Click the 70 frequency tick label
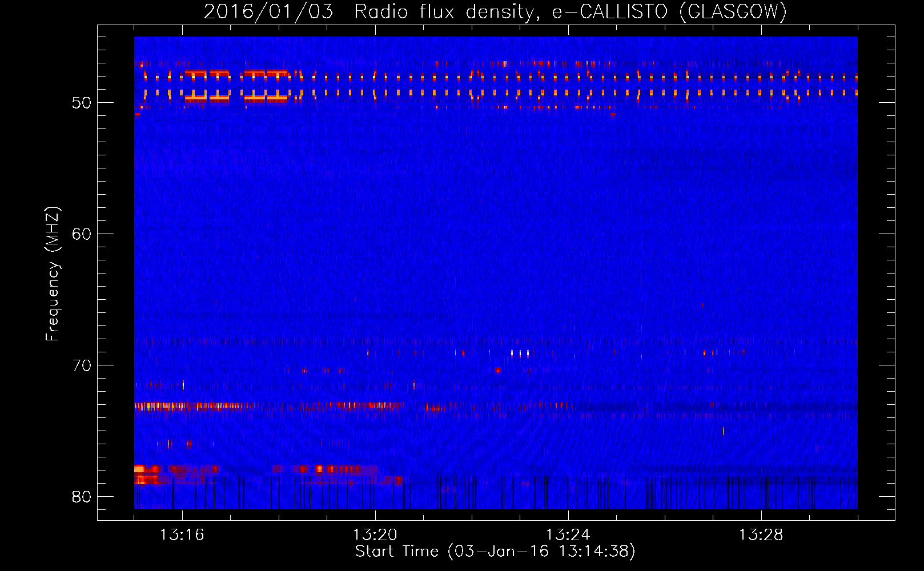Image resolution: width=924 pixels, height=571 pixels. click(x=82, y=365)
